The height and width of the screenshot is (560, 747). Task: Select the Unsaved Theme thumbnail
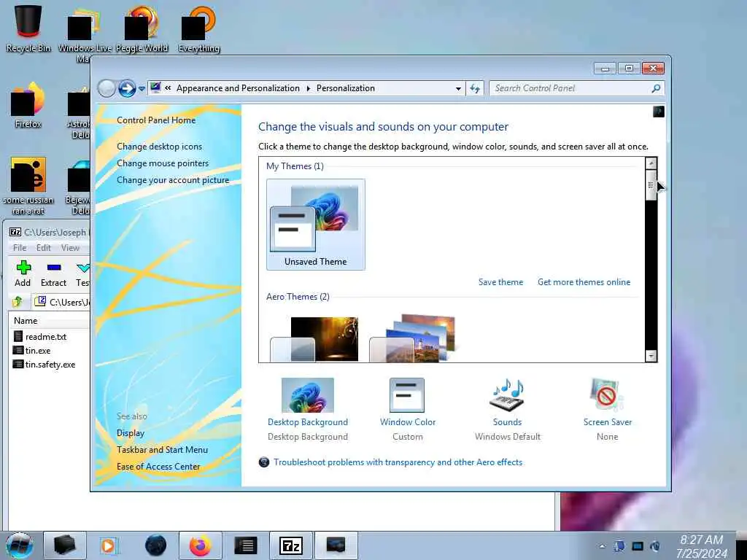coord(316,225)
